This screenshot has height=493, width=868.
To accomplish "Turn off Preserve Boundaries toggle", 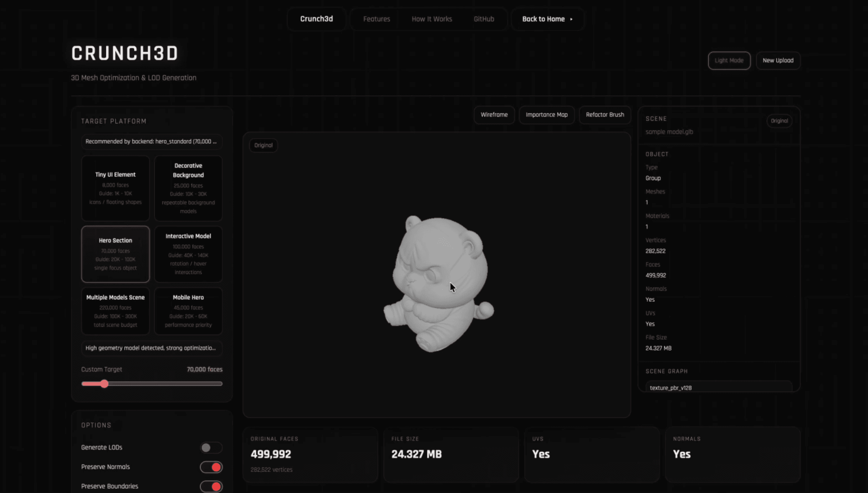I will (x=211, y=486).
